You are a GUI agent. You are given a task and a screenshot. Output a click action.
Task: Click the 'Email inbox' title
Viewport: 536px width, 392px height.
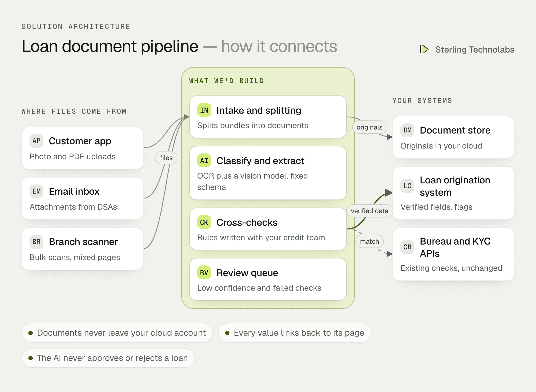coord(74,191)
